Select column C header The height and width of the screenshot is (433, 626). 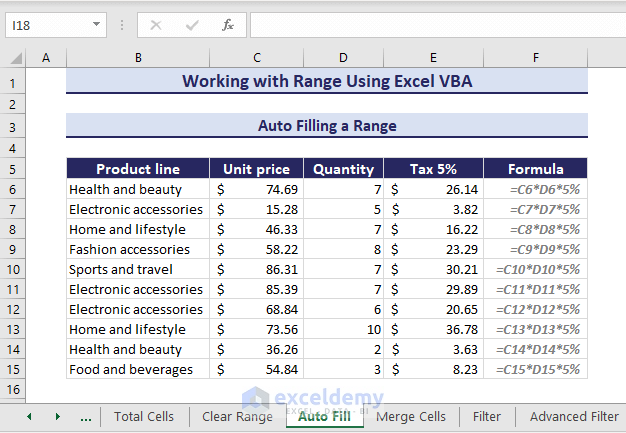(256, 59)
